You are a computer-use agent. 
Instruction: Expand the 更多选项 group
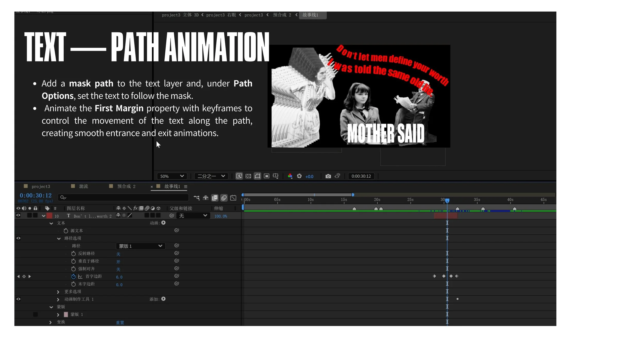point(58,292)
